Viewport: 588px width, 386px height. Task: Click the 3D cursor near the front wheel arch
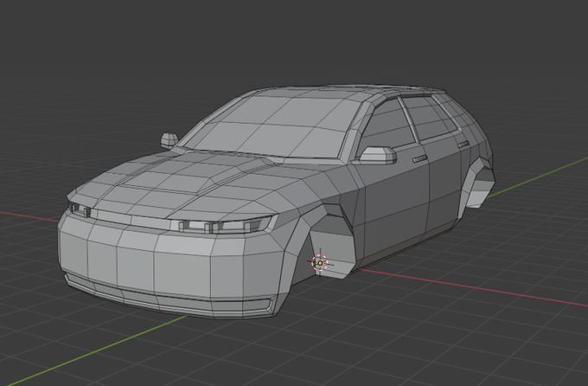320,263
